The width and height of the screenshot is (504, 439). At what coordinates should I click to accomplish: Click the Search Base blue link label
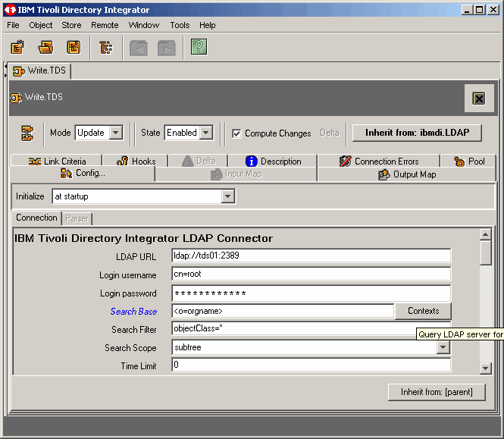133,312
